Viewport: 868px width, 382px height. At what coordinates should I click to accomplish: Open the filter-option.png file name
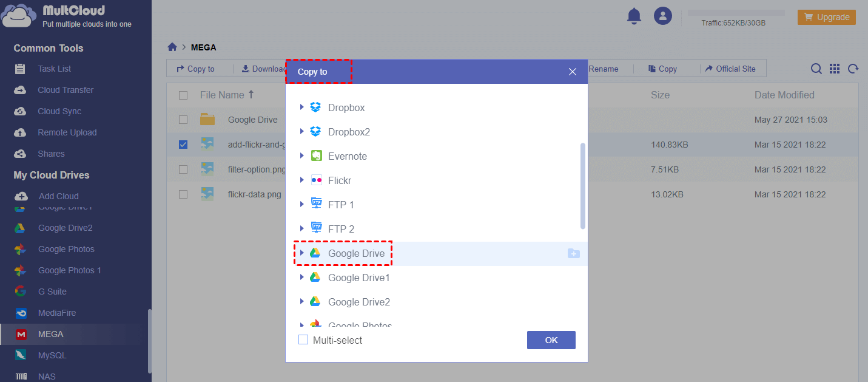coord(256,169)
